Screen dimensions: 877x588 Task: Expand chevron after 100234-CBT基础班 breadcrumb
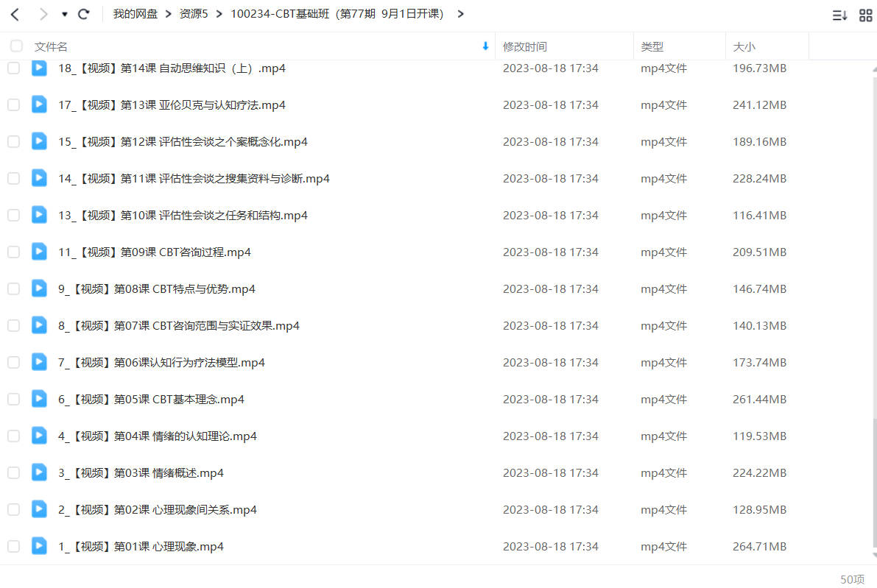[460, 14]
